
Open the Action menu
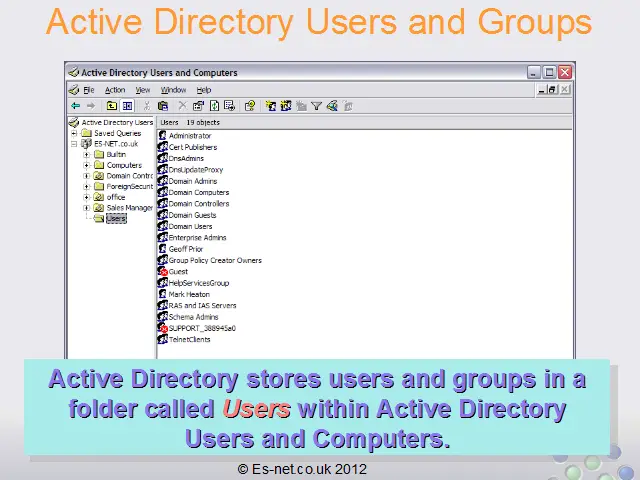click(115, 90)
